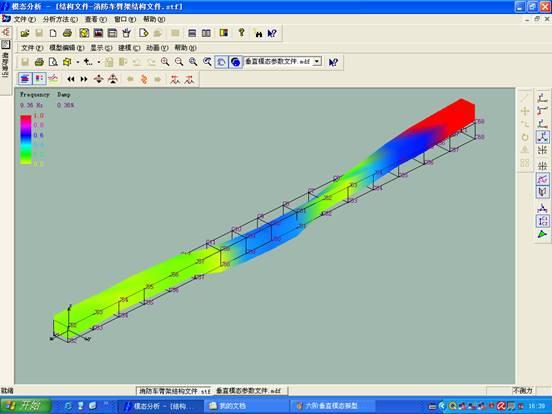Screen dimensions: 552x414
Task: Click the yellow question mark help icon
Action: 241,33
